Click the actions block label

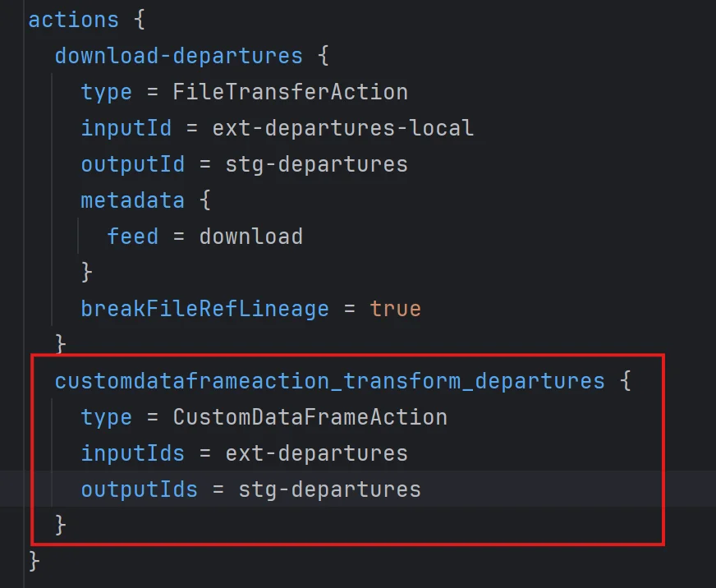[74, 19]
